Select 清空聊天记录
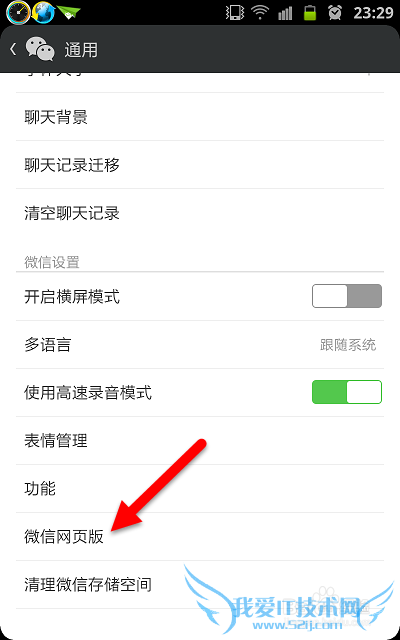Image resolution: width=400 pixels, height=640 pixels. 200,213
